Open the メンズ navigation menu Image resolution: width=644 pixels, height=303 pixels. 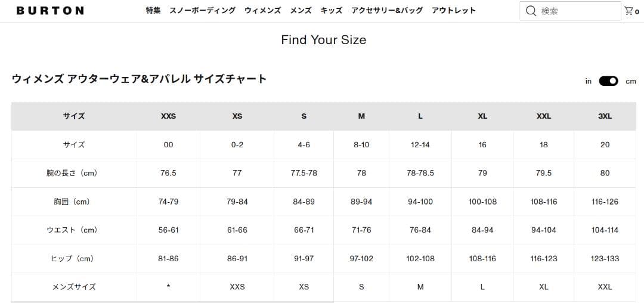point(301,11)
